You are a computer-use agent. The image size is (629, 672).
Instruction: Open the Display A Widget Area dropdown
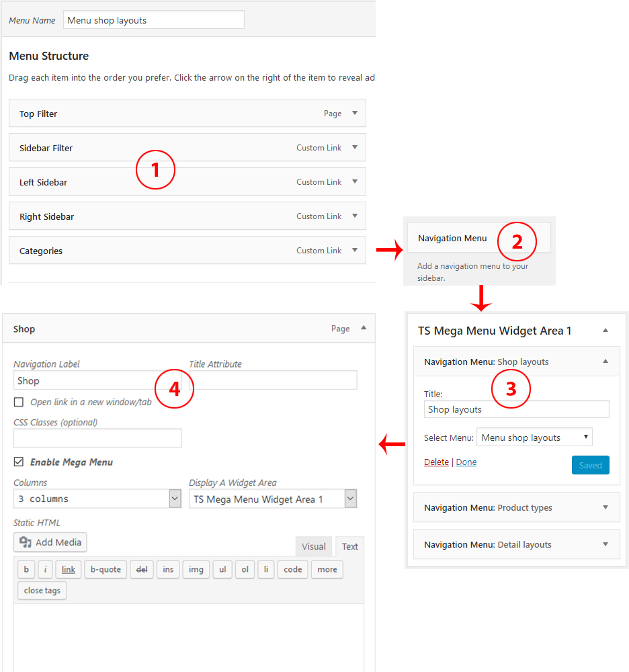(x=273, y=499)
